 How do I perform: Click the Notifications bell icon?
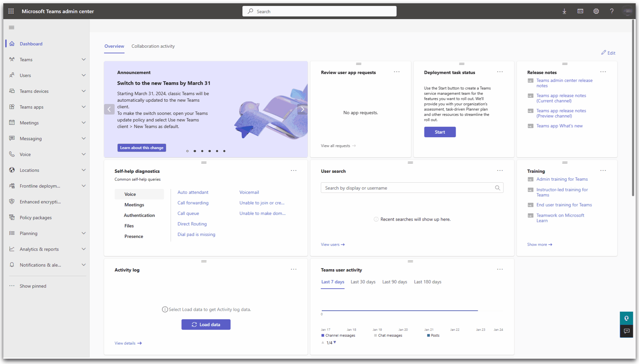point(12,265)
